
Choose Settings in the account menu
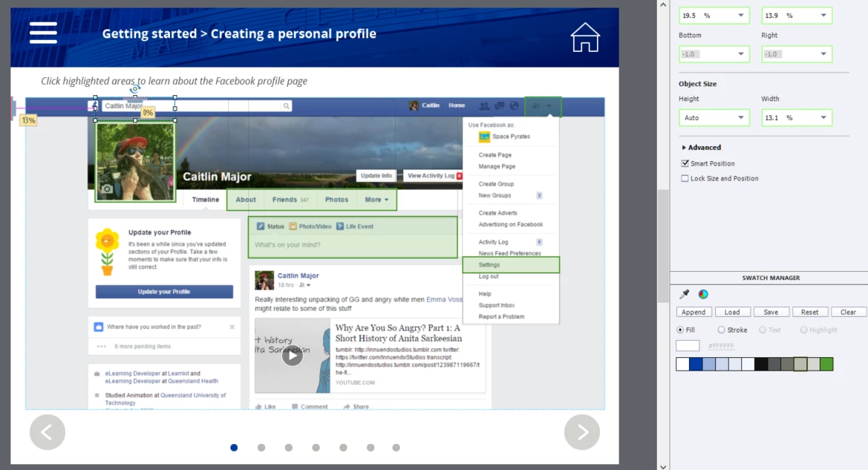(x=511, y=264)
